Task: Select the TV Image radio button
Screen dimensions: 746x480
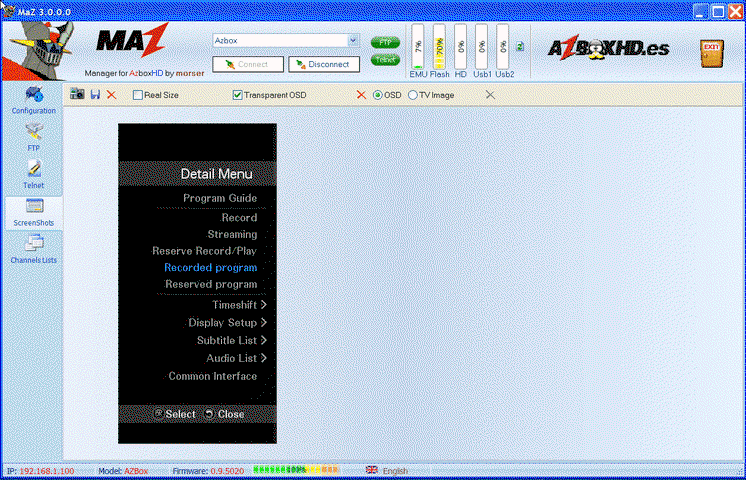Action: pyautogui.click(x=412, y=95)
